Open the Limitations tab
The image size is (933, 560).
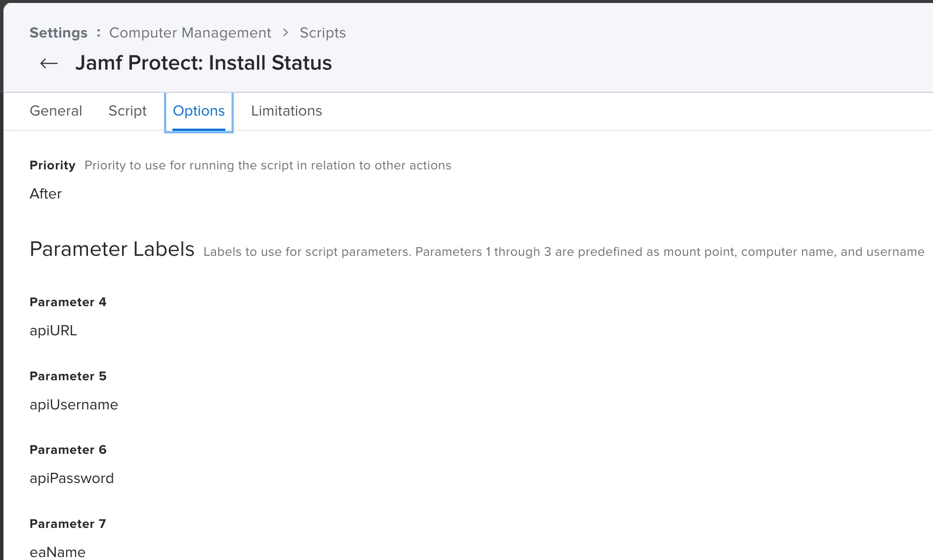click(x=287, y=111)
